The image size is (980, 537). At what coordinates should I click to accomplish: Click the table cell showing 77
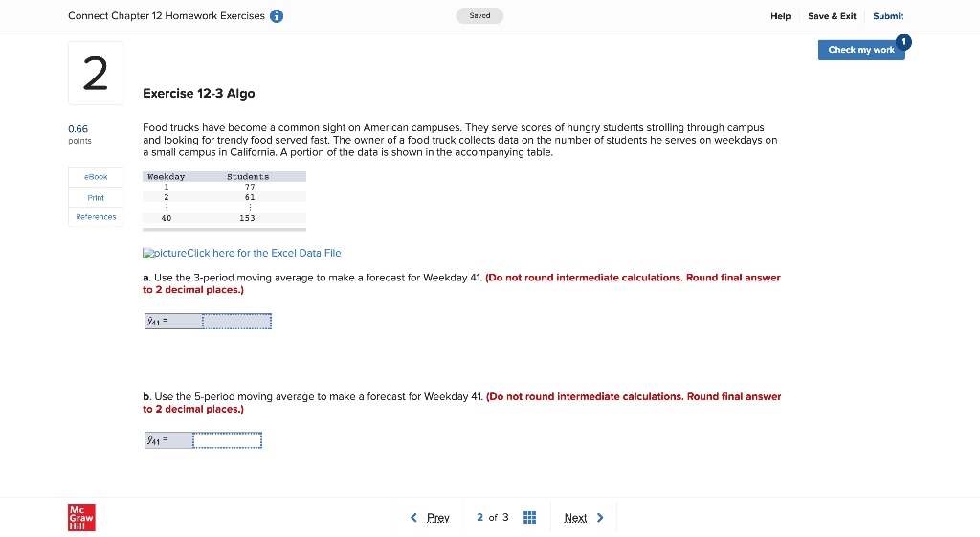coord(250,187)
